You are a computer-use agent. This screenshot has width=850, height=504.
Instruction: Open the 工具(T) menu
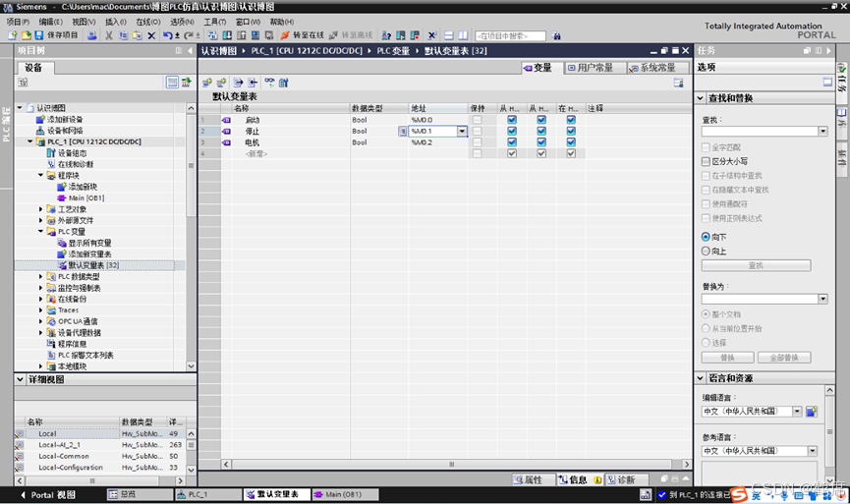point(214,22)
